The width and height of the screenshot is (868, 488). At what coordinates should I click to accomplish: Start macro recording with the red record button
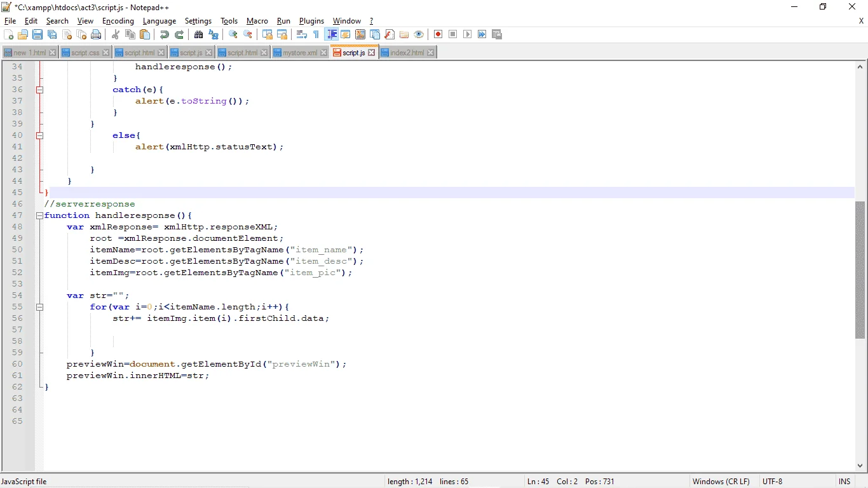click(438, 34)
